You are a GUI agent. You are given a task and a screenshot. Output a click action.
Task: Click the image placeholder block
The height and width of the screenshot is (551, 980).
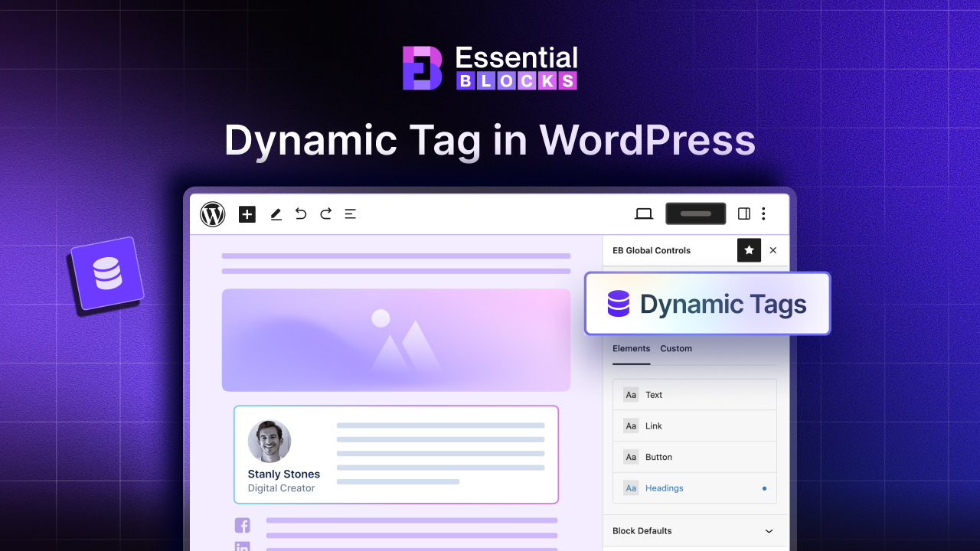[x=396, y=340]
